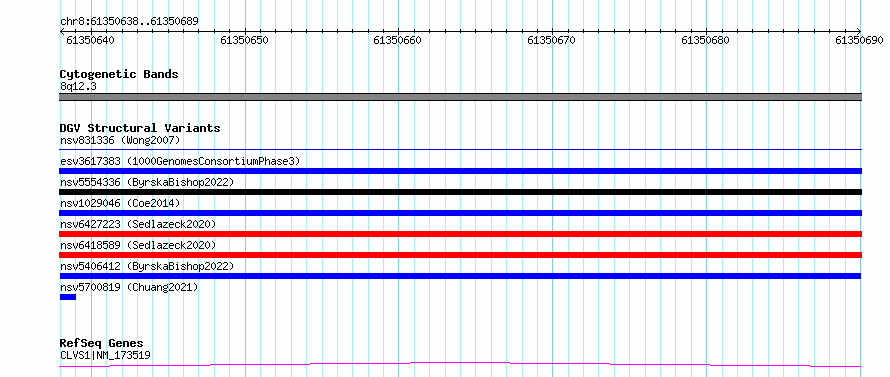Open the DGV Structural Variants track title
This screenshot has height=377, width=890.
point(140,128)
